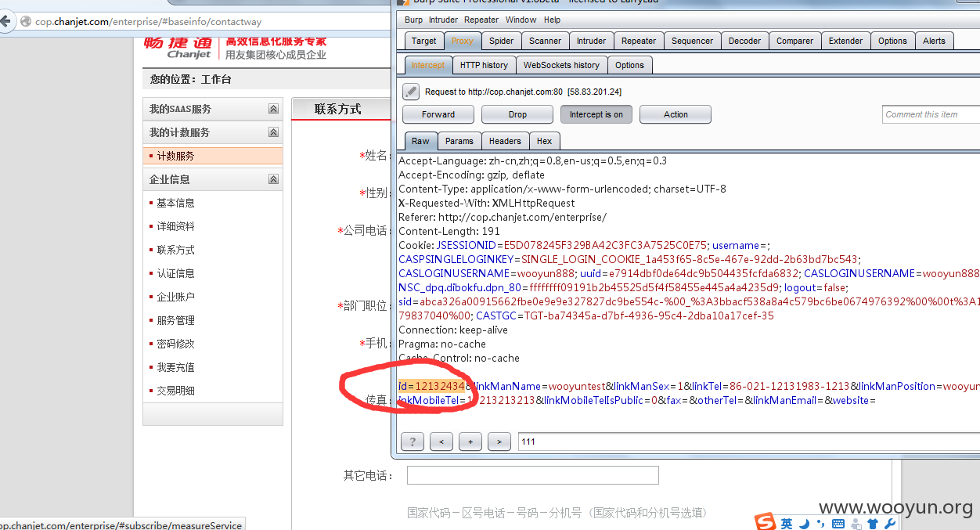Open 企业账户 in the sidebar
Screen dimensions: 980x530
point(175,297)
